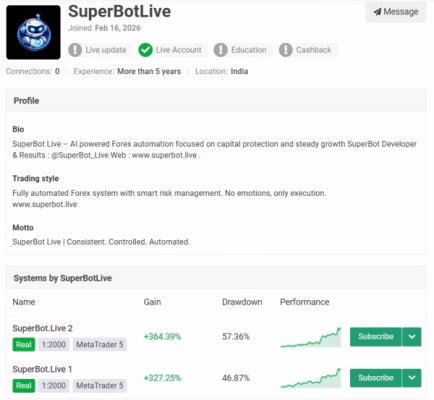This screenshot has width=434, height=400.
Task: Click the paper plane icon on Message
Action: tap(377, 12)
